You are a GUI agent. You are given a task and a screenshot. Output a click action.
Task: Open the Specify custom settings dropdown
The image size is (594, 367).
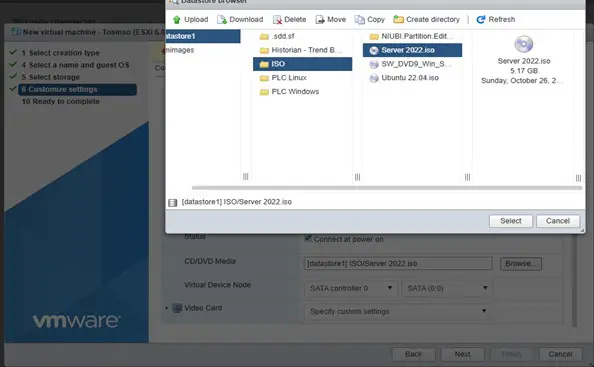tap(398, 311)
